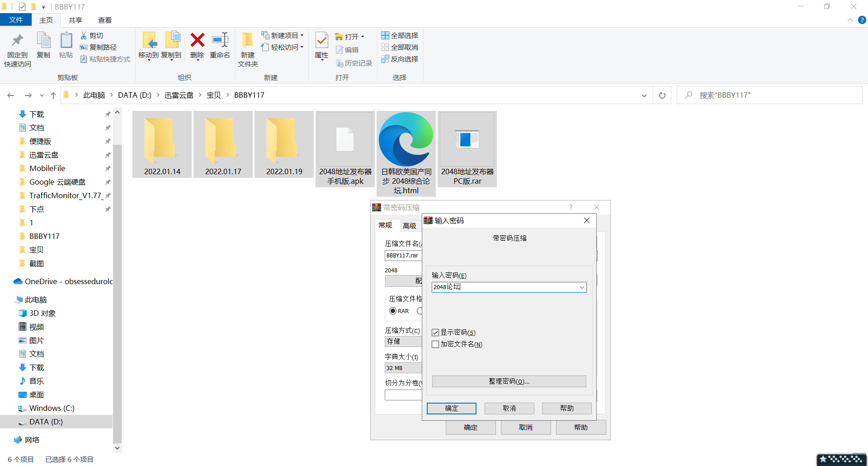868x466 pixels.
Task: Select the RAR archive format radio
Action: (x=393, y=311)
